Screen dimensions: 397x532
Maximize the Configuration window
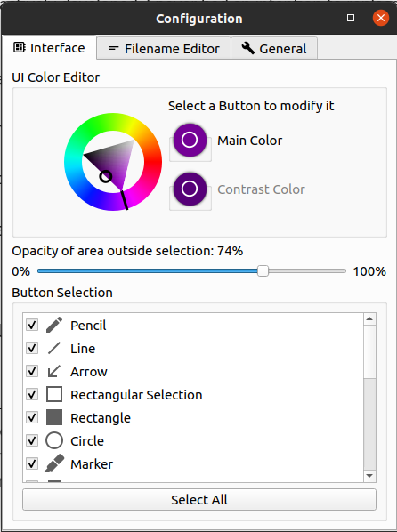351,18
